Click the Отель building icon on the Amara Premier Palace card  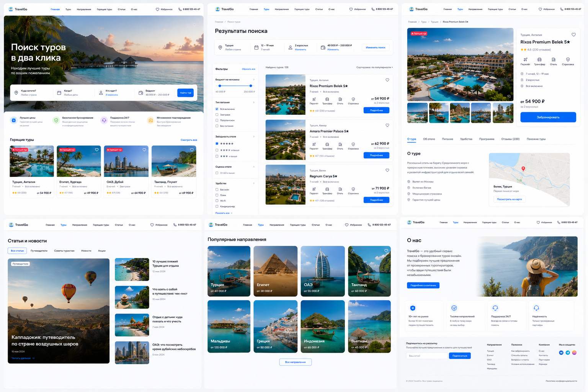pos(340,144)
